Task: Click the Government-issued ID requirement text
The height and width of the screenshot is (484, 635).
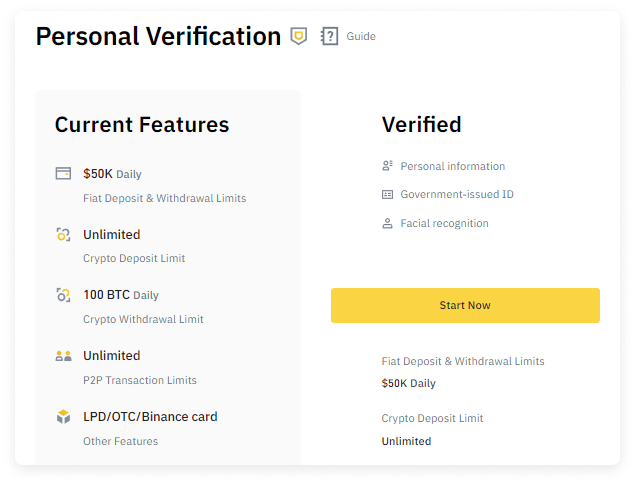Action: pyautogui.click(x=457, y=194)
